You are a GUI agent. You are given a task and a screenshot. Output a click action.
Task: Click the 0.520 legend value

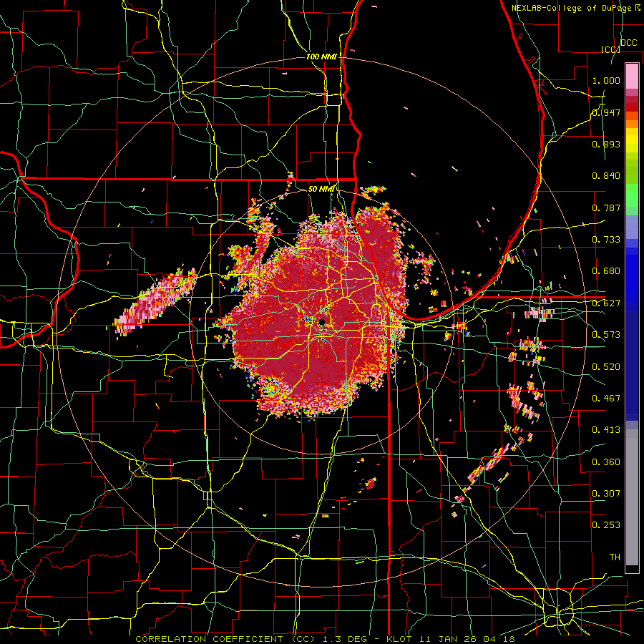pyautogui.click(x=606, y=367)
